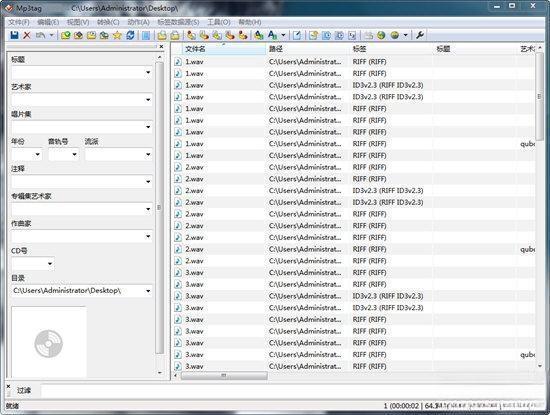Click the red X Remove tag icon
The image size is (550, 415).
tap(27, 35)
